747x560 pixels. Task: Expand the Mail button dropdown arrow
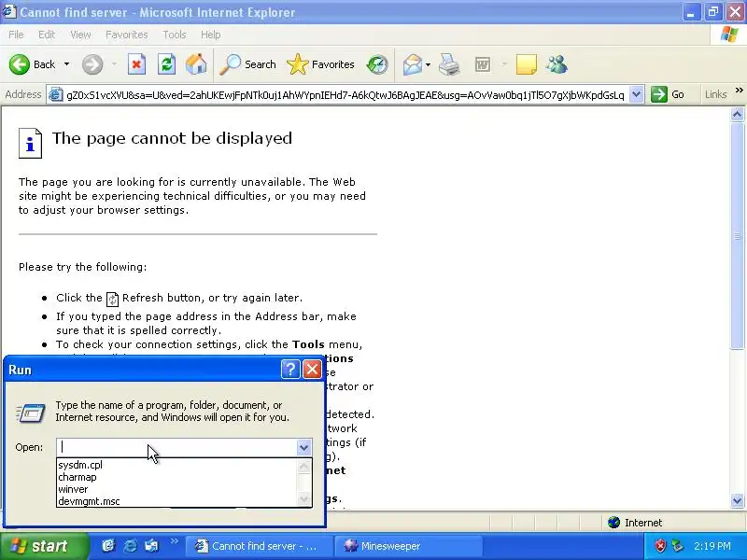[x=428, y=64]
